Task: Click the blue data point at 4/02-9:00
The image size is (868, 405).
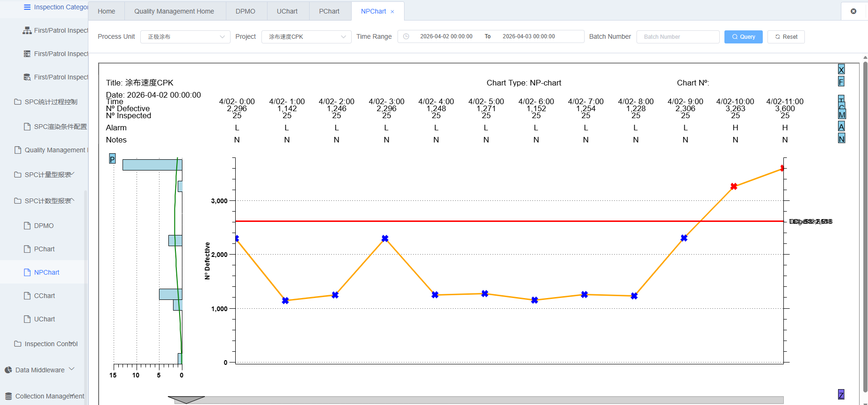Action: 684,238
